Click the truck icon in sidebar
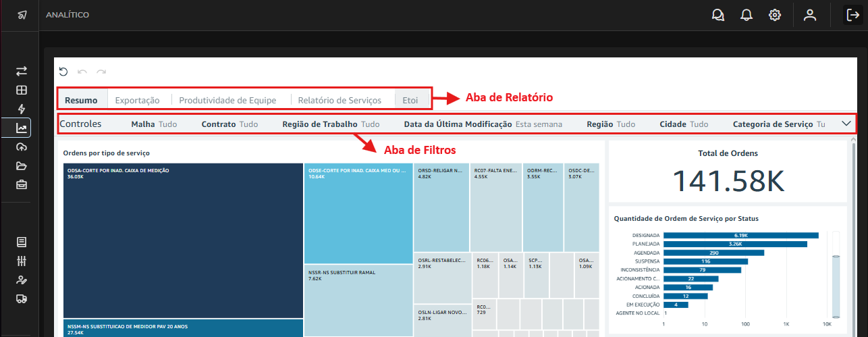The image size is (868, 337). click(22, 299)
